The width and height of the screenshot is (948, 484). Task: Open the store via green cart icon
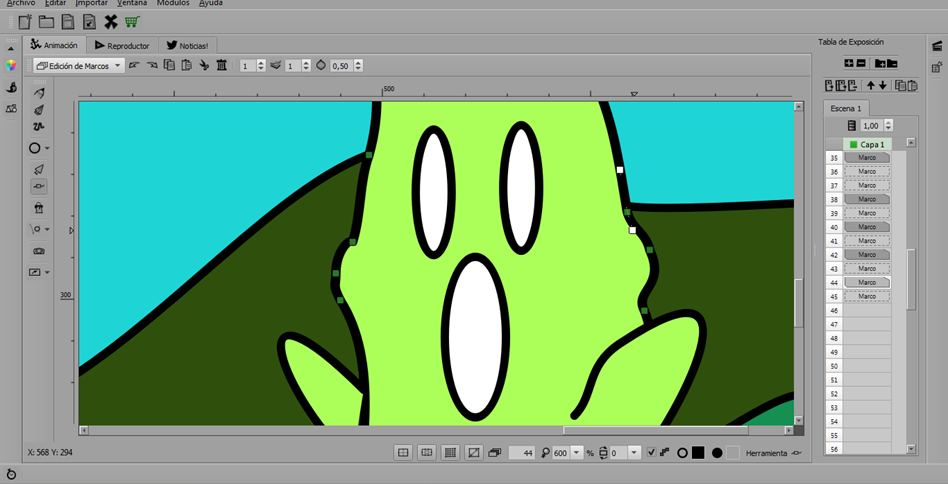click(x=132, y=22)
